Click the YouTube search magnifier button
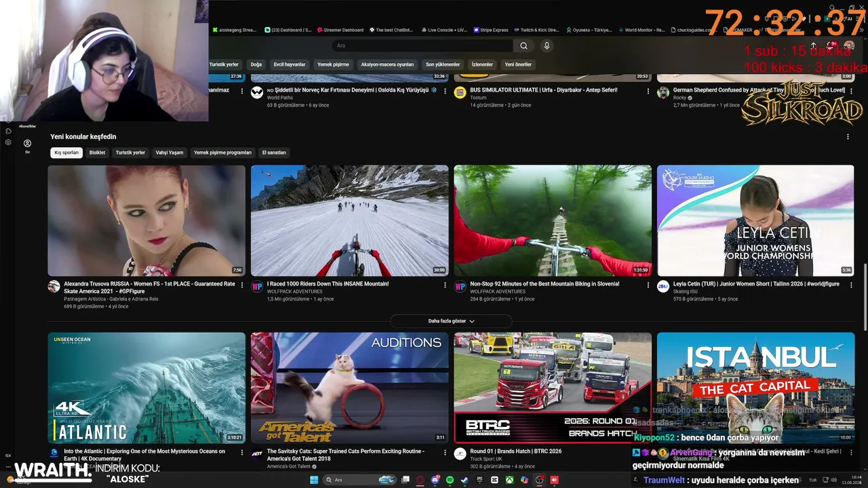 (524, 45)
